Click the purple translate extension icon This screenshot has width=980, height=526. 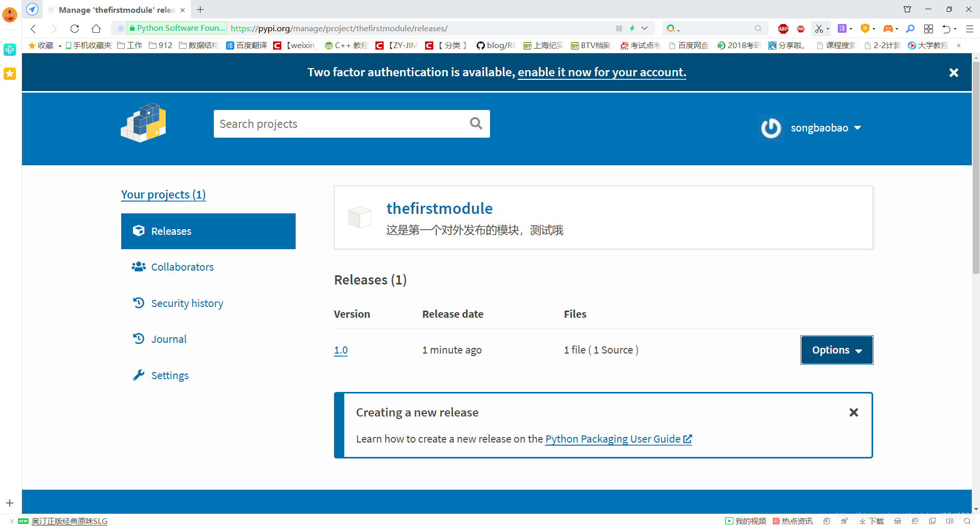click(842, 29)
